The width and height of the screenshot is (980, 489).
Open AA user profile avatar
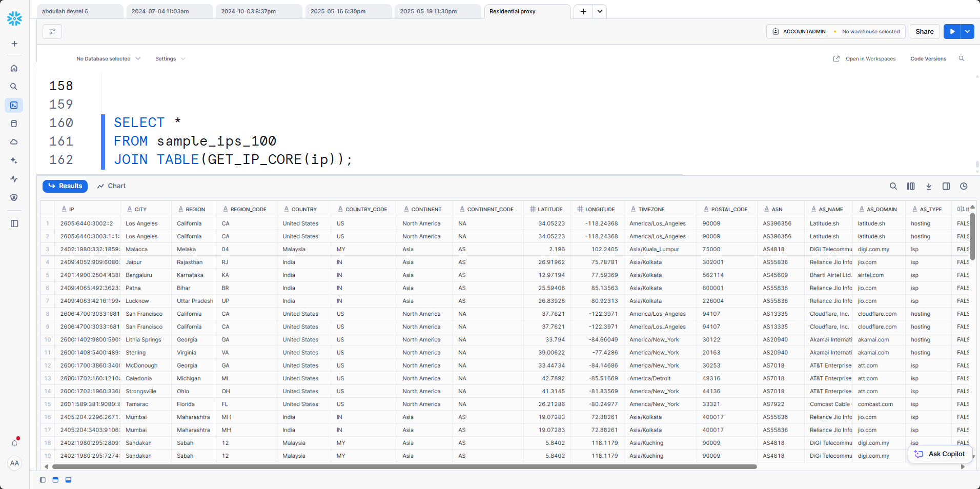14,463
